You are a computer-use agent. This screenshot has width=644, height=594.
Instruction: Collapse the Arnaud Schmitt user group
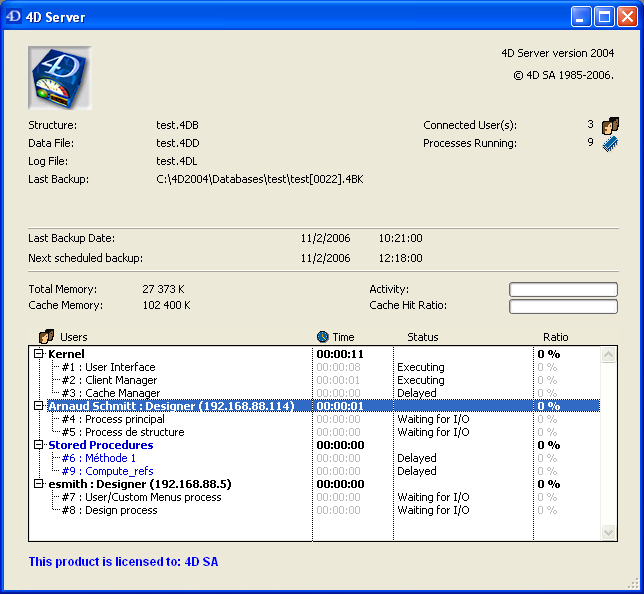(x=39, y=406)
